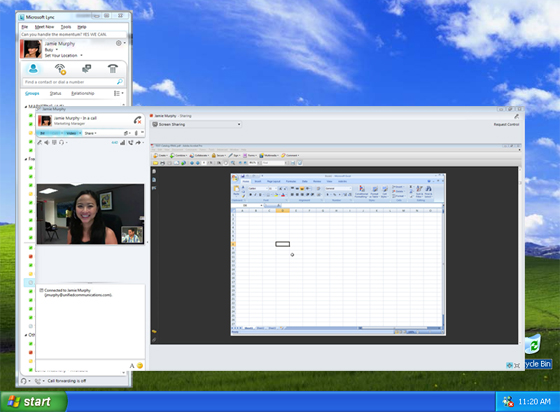Open the dial pad icon in call controls

54,142
